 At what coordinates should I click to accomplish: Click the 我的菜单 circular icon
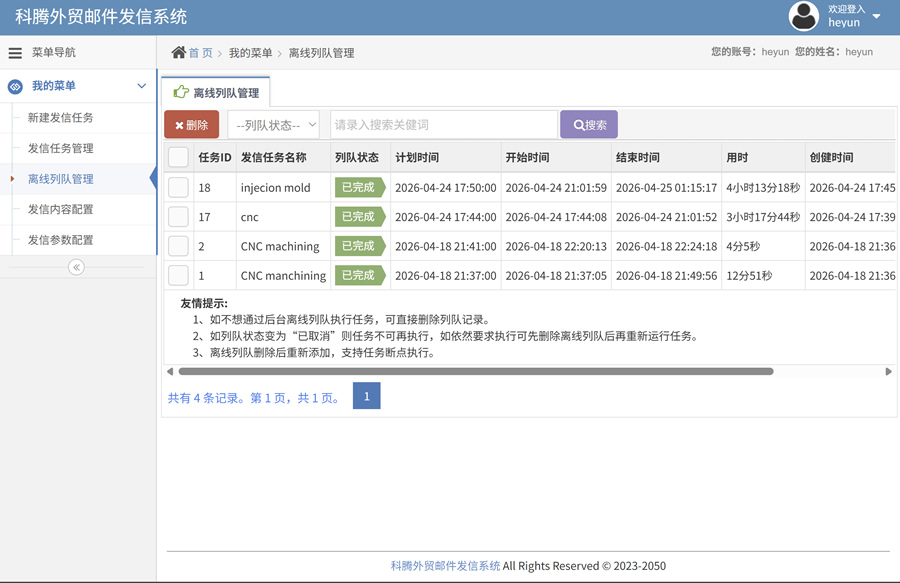point(15,87)
